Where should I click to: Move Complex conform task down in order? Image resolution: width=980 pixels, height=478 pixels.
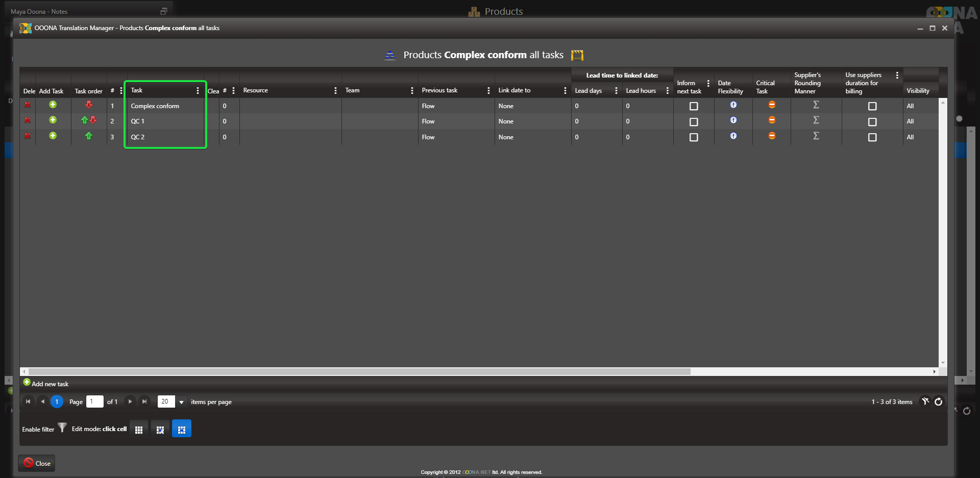[x=89, y=105]
